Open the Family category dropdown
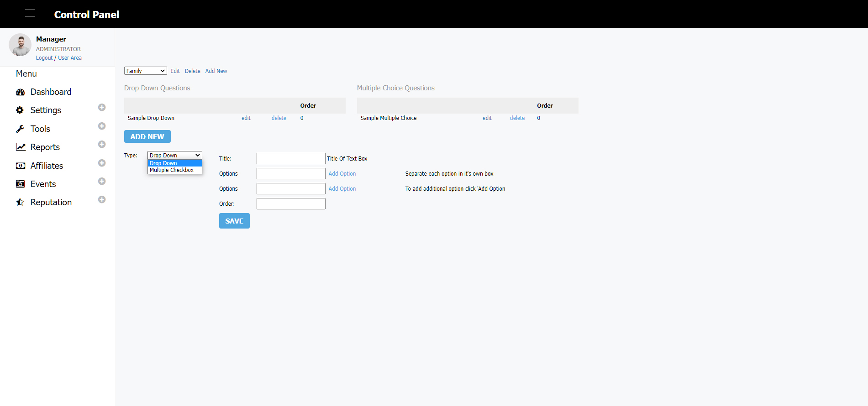Image resolution: width=868 pixels, height=406 pixels. pos(145,71)
